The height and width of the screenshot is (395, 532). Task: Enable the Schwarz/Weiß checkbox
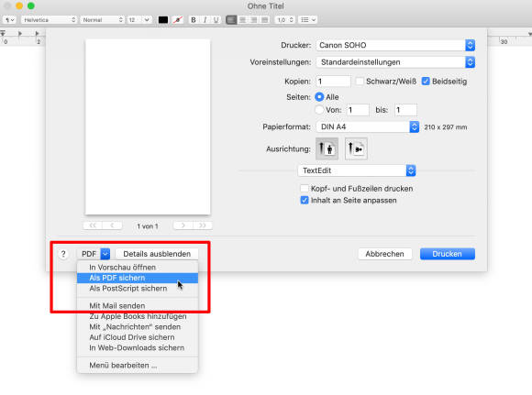point(360,82)
